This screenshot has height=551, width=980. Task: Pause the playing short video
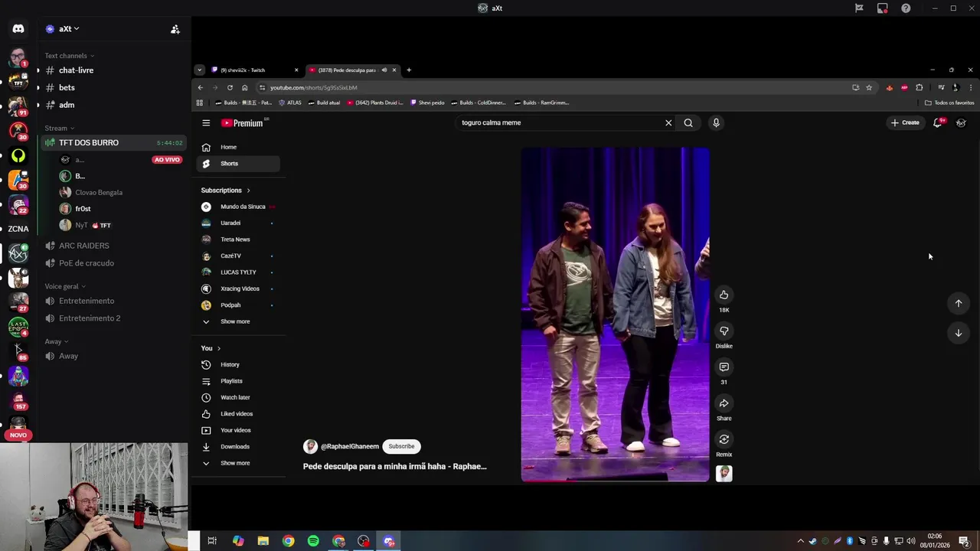(616, 314)
